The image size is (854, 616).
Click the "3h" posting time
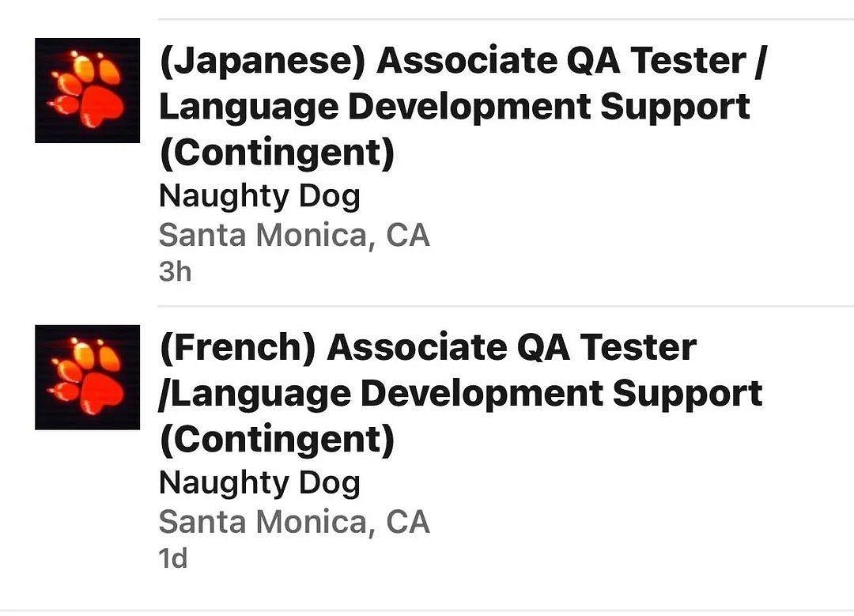(x=175, y=272)
